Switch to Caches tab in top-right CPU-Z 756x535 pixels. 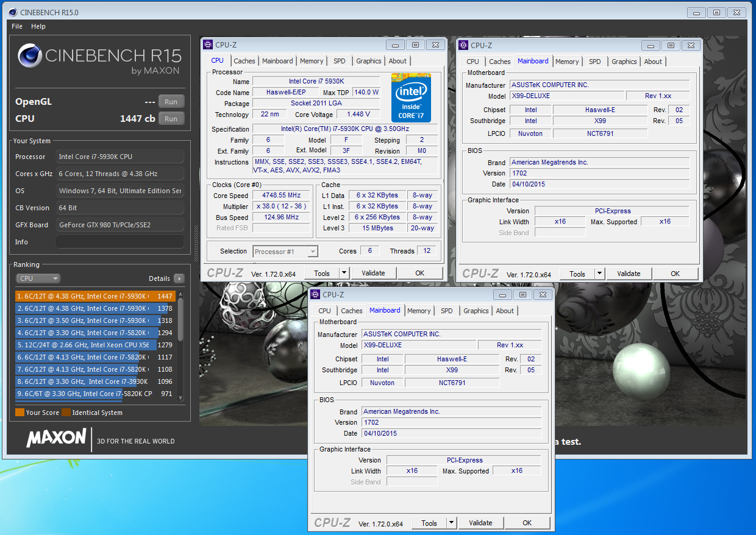pyautogui.click(x=500, y=62)
